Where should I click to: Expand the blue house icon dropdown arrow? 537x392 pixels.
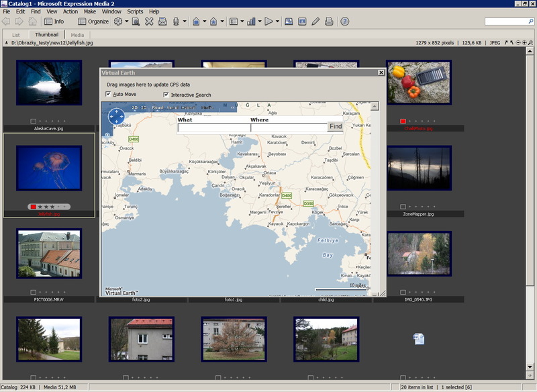(205, 21)
